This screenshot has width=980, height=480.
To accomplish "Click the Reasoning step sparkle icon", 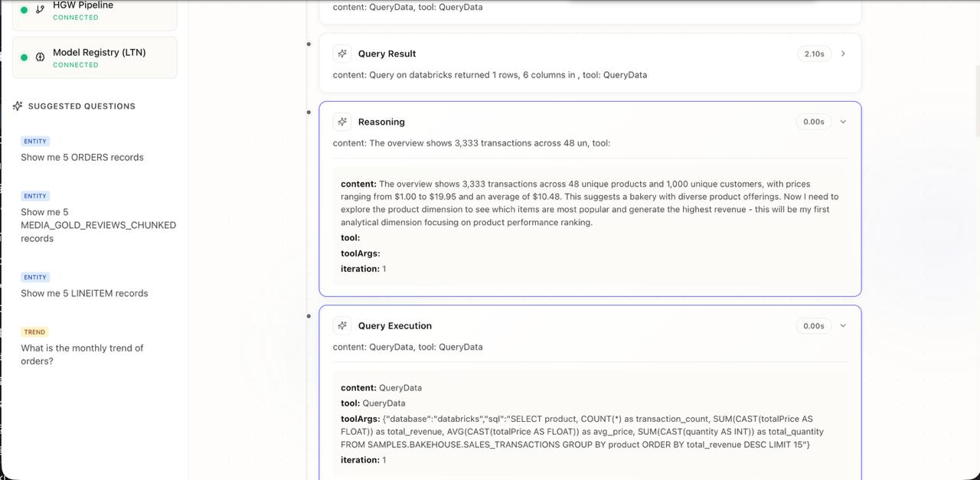I will point(342,122).
